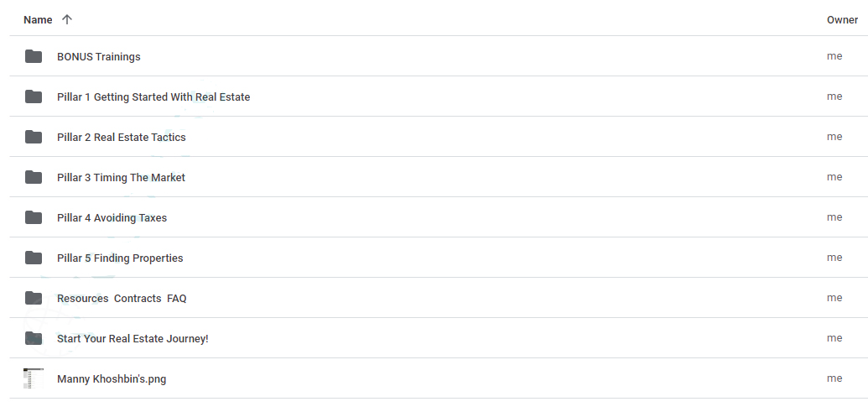
Task: Select the Pillar 2 Real Estate Tactics folder icon
Action: (34, 137)
